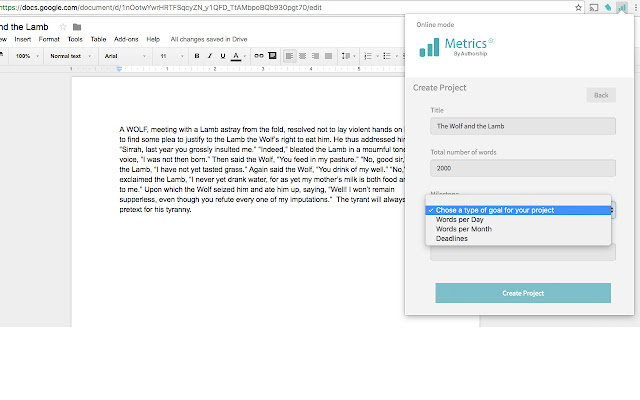Click the browser address bar URL
The width and height of the screenshot is (640, 400).
click(x=161, y=7)
